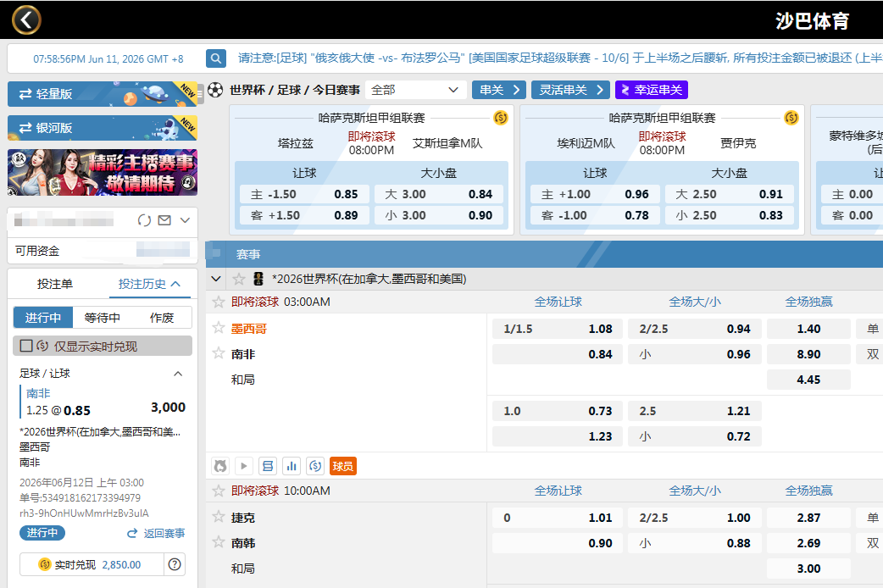Image resolution: width=883 pixels, height=588 pixels.
Task: Click cash-out coin icon on 埃利迈M队 card
Action: (791, 118)
